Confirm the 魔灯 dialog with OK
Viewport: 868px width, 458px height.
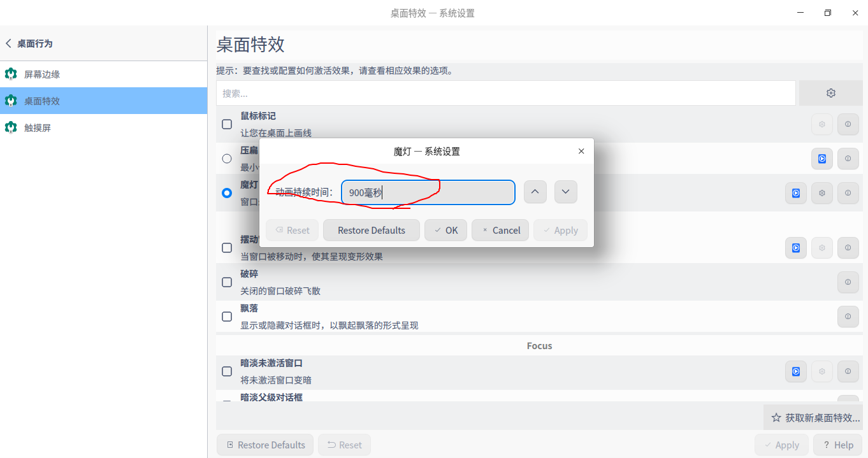tap(445, 231)
